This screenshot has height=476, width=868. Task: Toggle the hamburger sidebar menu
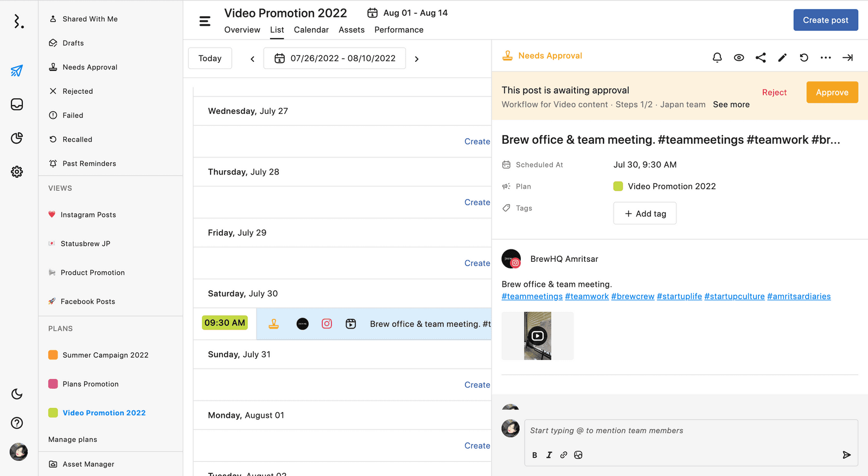coord(205,21)
